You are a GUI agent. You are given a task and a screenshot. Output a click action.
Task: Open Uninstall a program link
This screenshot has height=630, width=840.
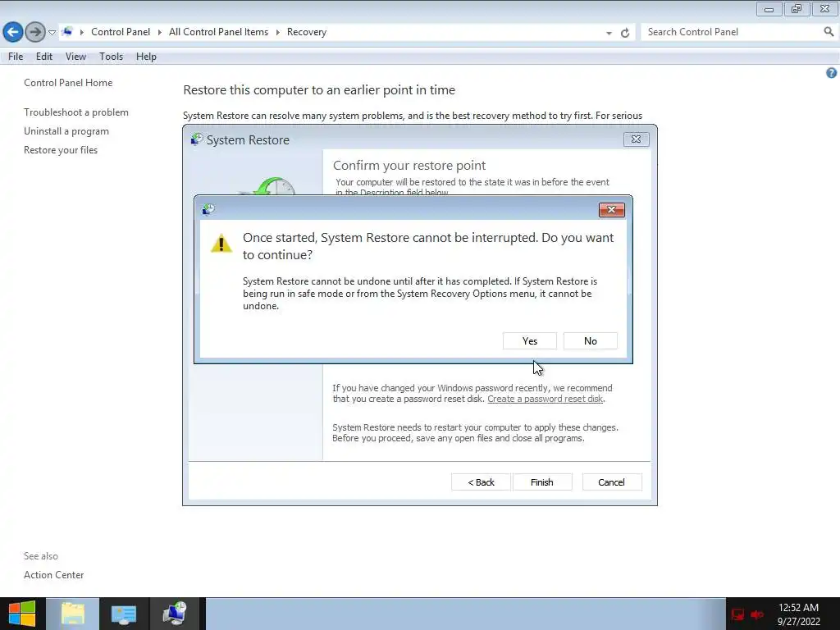point(66,131)
